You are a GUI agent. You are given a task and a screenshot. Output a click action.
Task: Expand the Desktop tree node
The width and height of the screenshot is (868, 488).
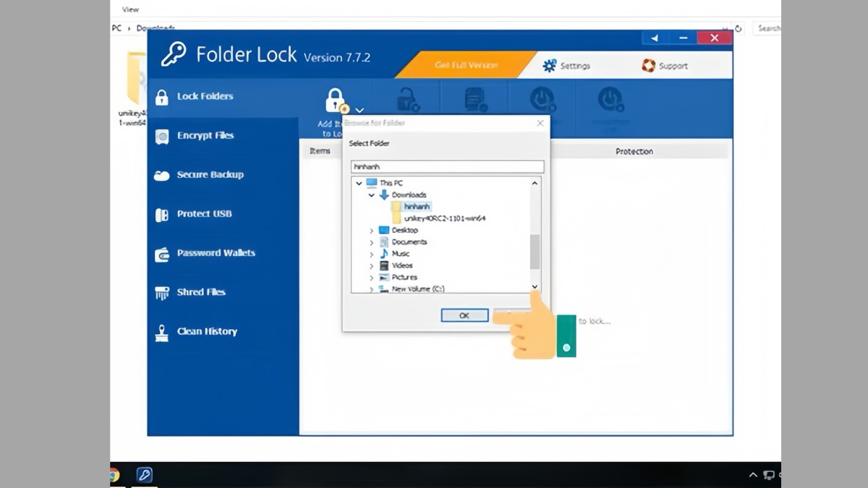[372, 231]
